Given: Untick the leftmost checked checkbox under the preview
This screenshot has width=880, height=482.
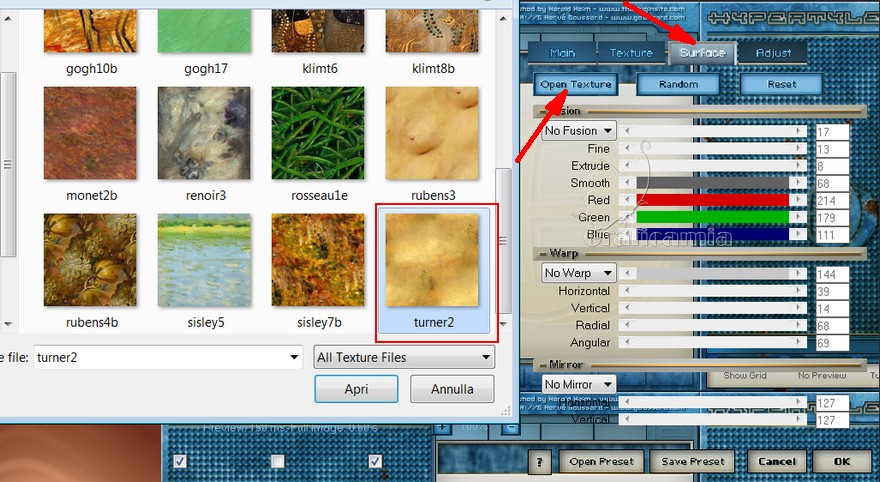Looking at the screenshot, I should pyautogui.click(x=180, y=461).
